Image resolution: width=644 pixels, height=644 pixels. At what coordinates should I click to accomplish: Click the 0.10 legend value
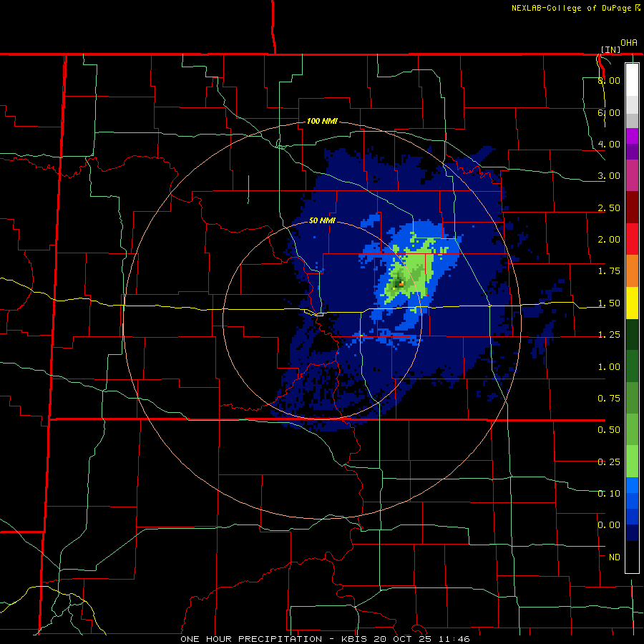[x=609, y=494]
